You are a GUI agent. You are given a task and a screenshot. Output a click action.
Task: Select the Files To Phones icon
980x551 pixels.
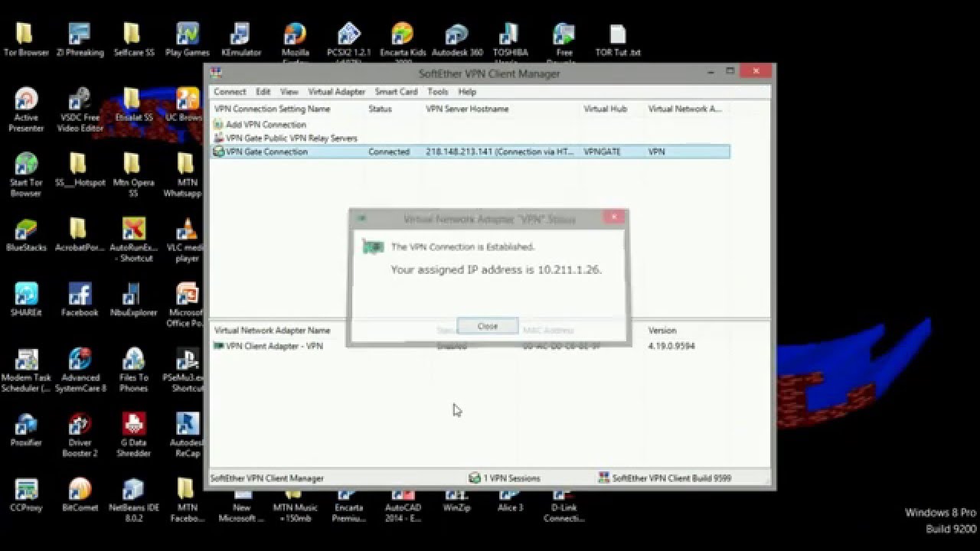tap(133, 370)
